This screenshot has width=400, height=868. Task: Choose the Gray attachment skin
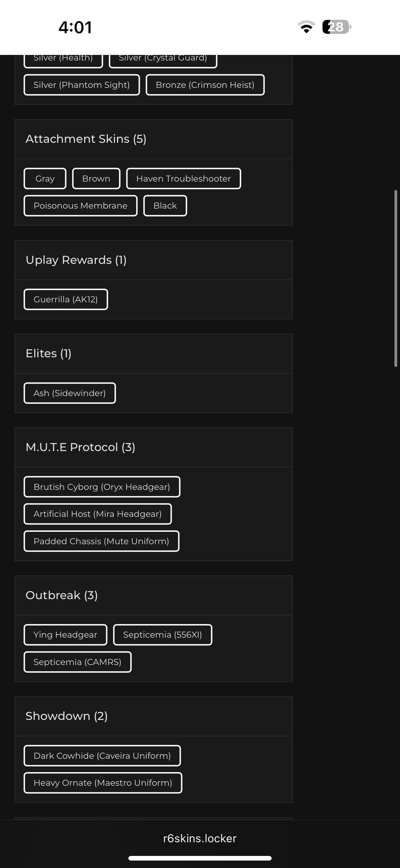(45, 178)
